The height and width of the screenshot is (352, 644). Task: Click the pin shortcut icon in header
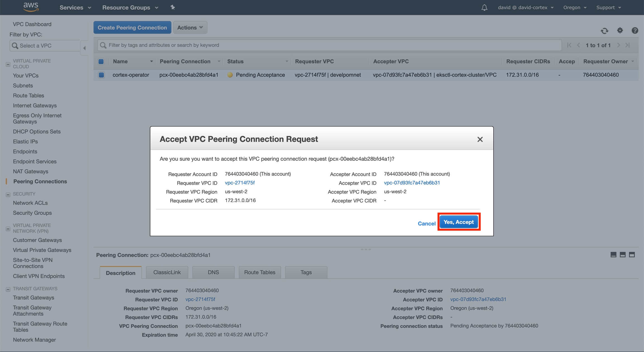173,8
